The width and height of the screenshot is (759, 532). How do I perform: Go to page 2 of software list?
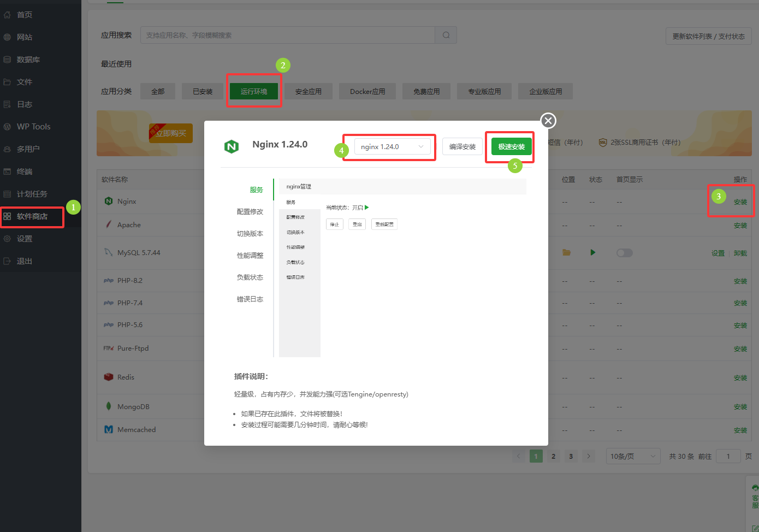[553, 456]
